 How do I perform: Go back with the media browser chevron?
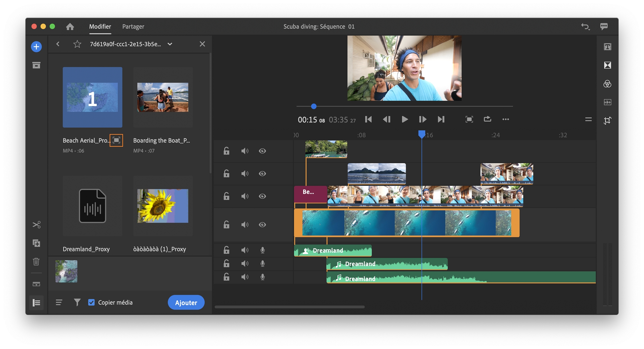(58, 44)
